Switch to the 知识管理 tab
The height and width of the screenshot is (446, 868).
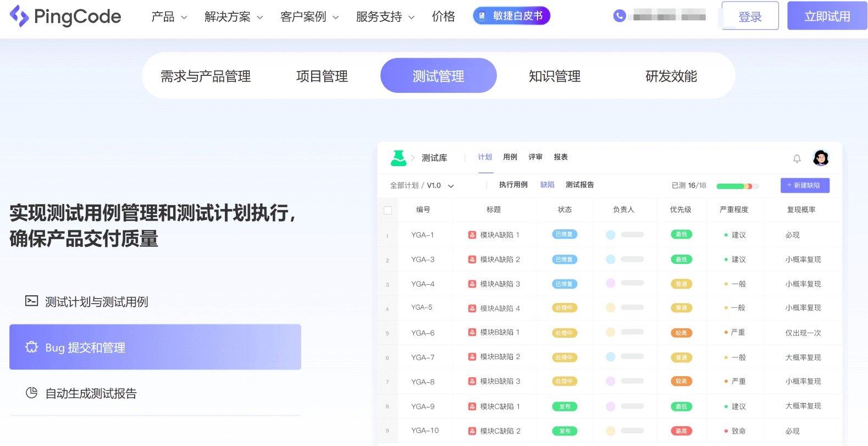pyautogui.click(x=555, y=76)
